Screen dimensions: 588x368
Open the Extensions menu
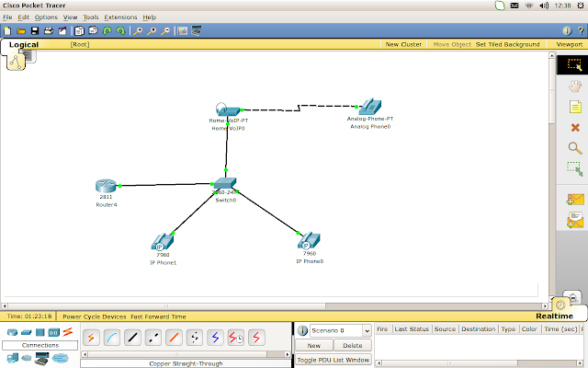(120, 17)
